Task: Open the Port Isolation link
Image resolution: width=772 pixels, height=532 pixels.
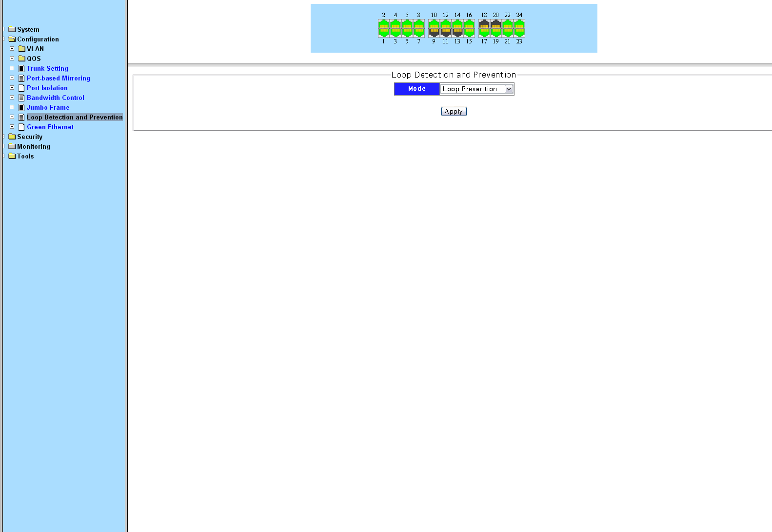Action: (x=47, y=88)
